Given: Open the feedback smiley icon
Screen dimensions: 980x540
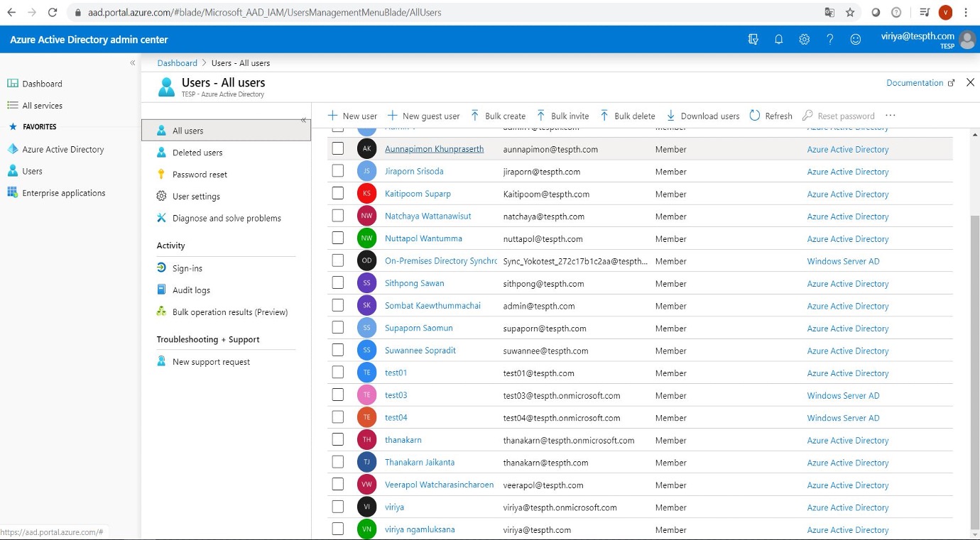Looking at the screenshot, I should (x=855, y=40).
